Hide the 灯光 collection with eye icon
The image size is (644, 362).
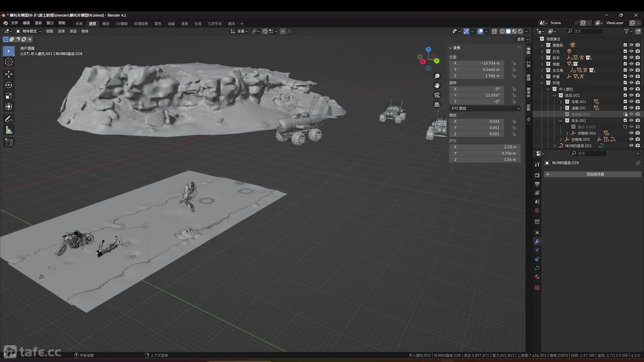point(631,51)
